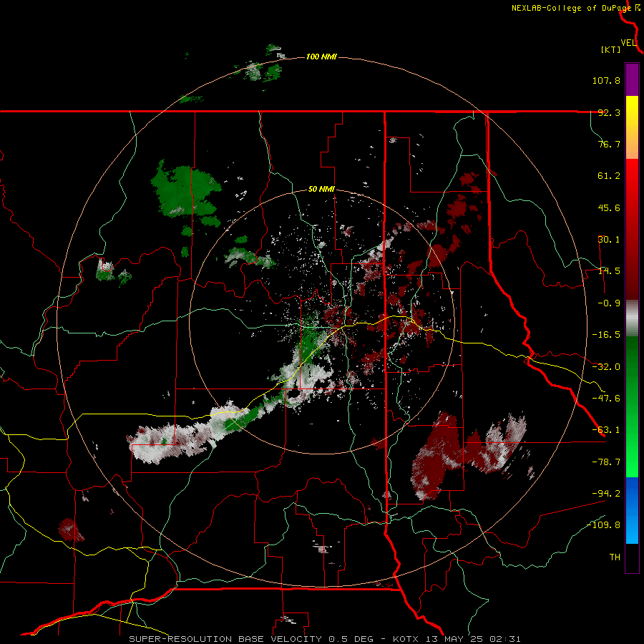The width and height of the screenshot is (644, 644).
Task: Select the -32.0 scale value
Action: (x=606, y=367)
